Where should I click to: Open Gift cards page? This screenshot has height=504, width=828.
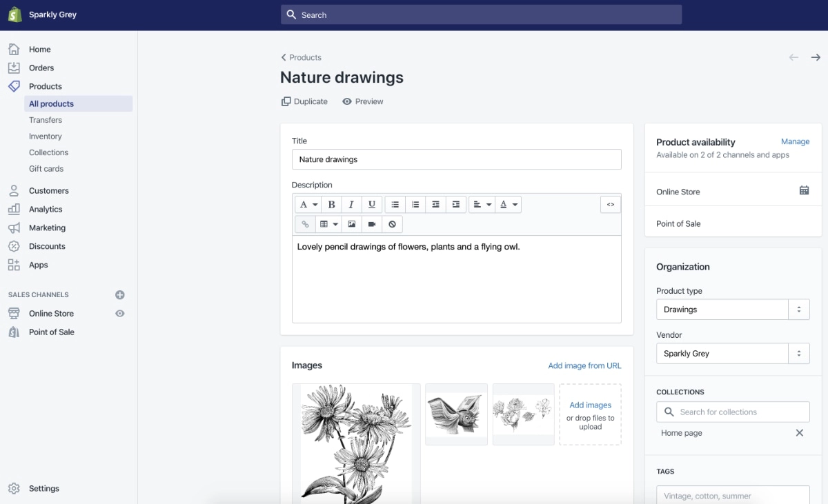pos(46,169)
